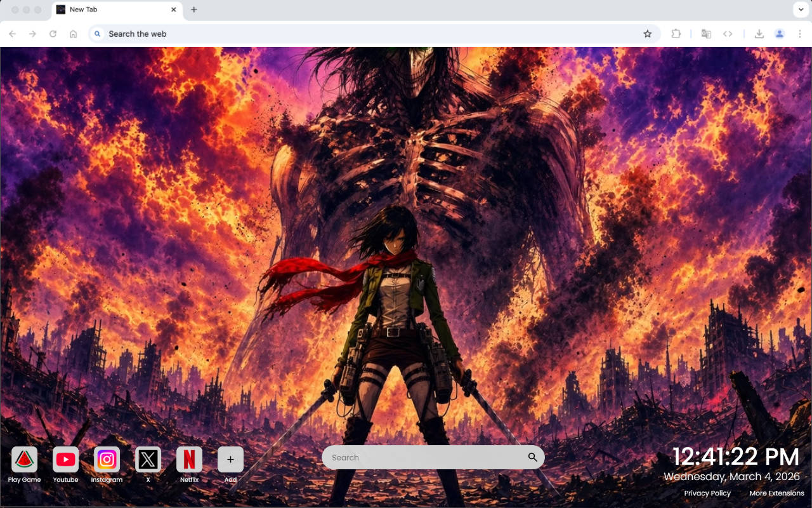Open the Youtube shortcut icon
Image resolution: width=812 pixels, height=508 pixels.
(x=65, y=459)
